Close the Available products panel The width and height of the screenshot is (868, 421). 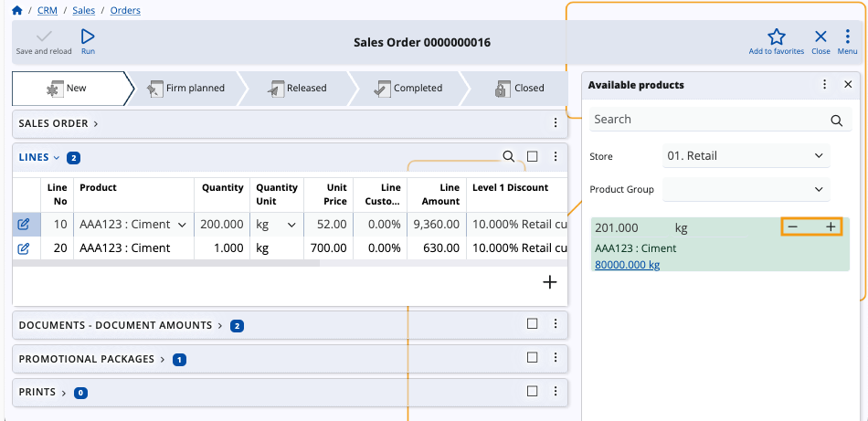tap(848, 84)
